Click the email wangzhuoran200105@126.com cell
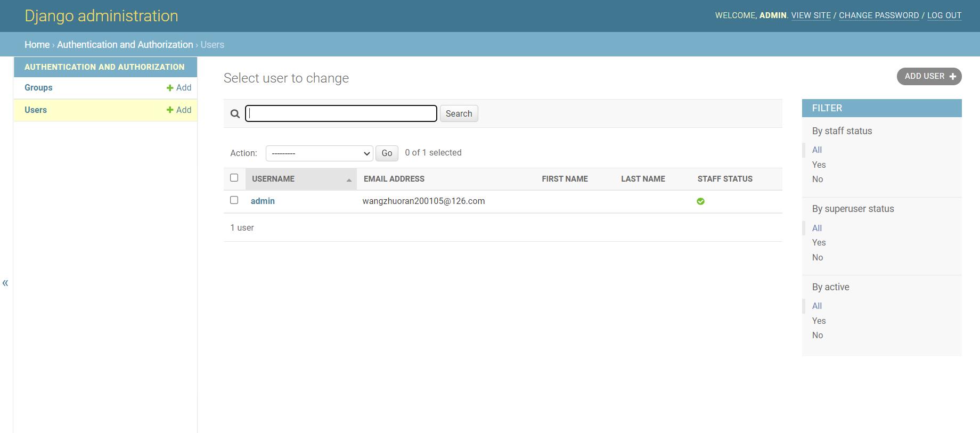Screen dimensions: 980x433 point(423,201)
